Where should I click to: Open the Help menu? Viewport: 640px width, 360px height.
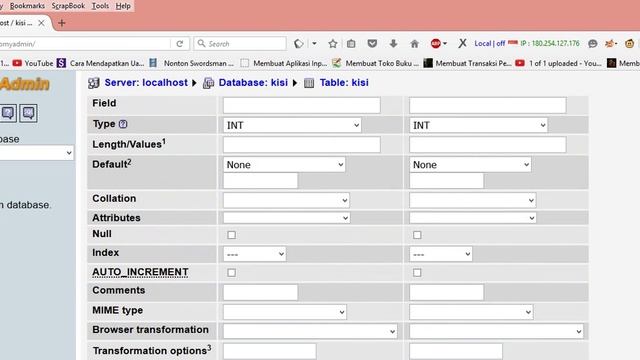point(123,6)
